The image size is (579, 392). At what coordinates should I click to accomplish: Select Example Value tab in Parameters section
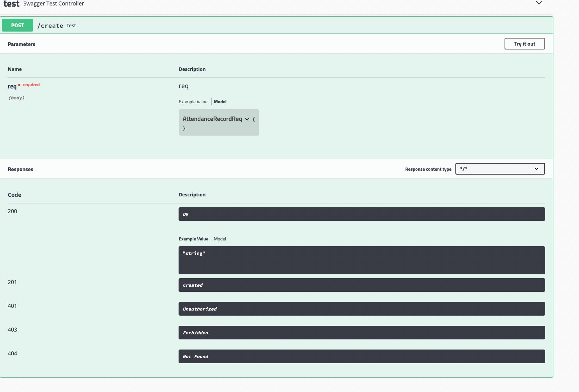[x=193, y=101]
